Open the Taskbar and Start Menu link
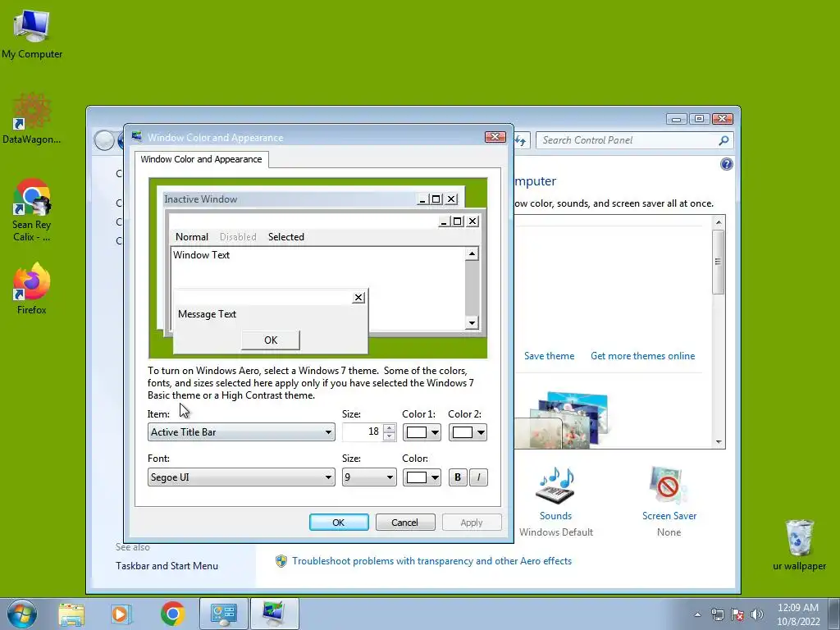The height and width of the screenshot is (630, 840). pos(167,566)
